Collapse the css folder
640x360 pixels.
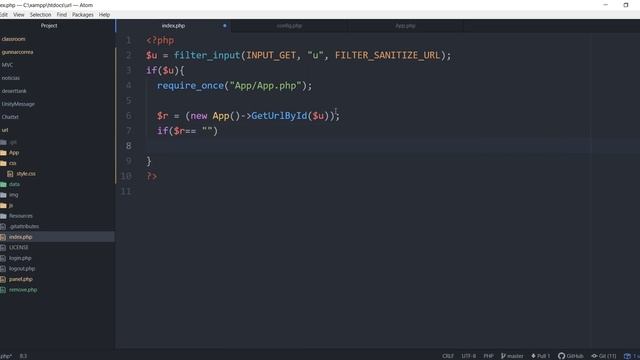(x=13, y=163)
